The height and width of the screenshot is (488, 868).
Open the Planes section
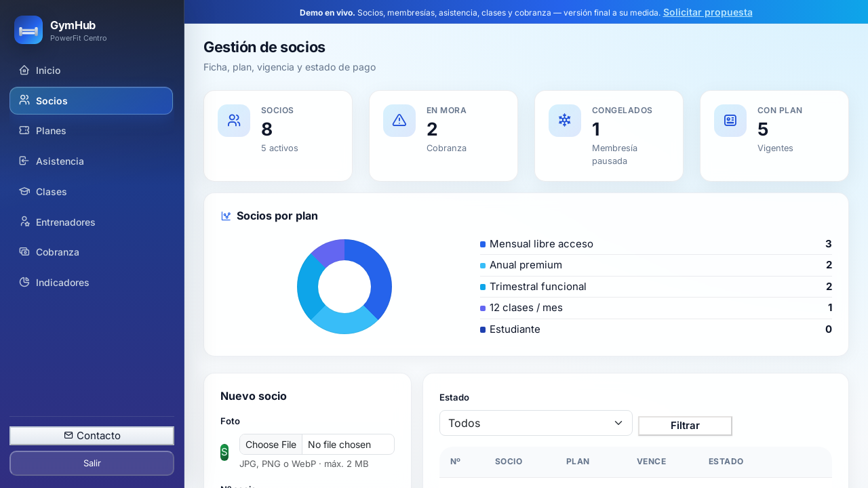91,130
